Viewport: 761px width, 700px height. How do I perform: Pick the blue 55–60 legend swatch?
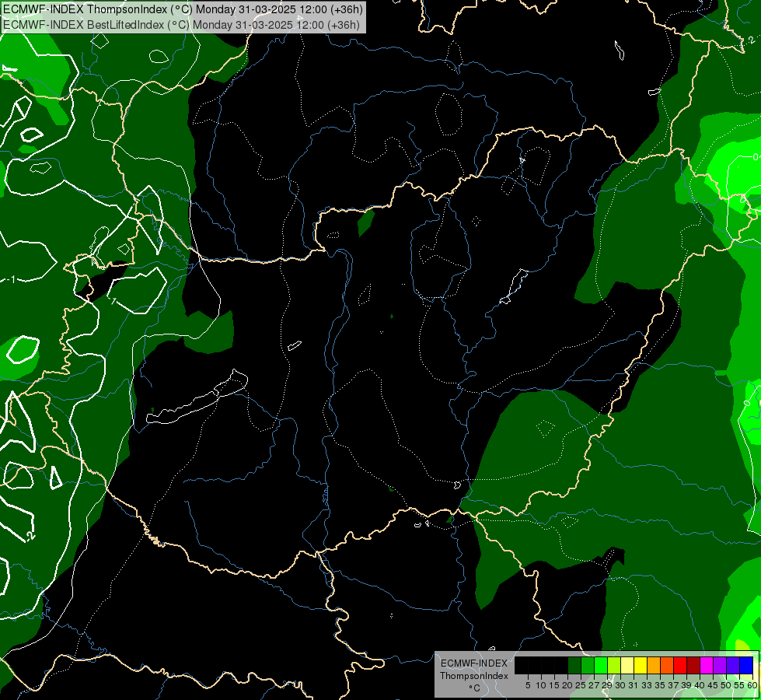(746, 666)
